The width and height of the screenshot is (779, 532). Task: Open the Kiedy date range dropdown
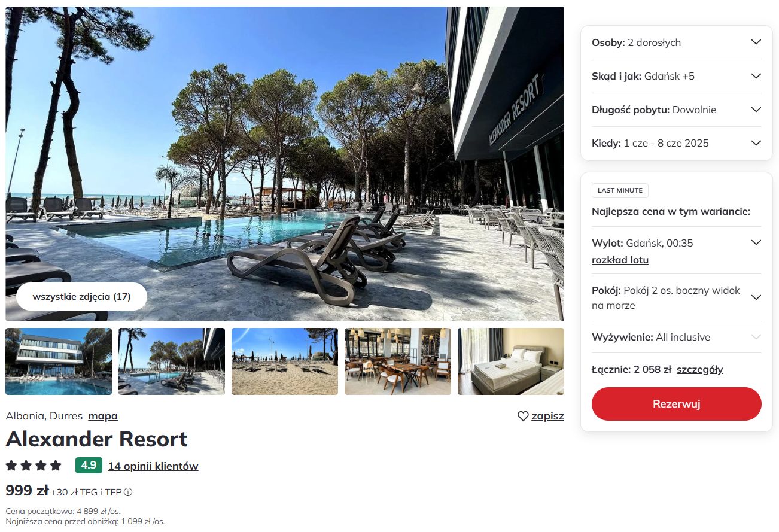click(677, 143)
